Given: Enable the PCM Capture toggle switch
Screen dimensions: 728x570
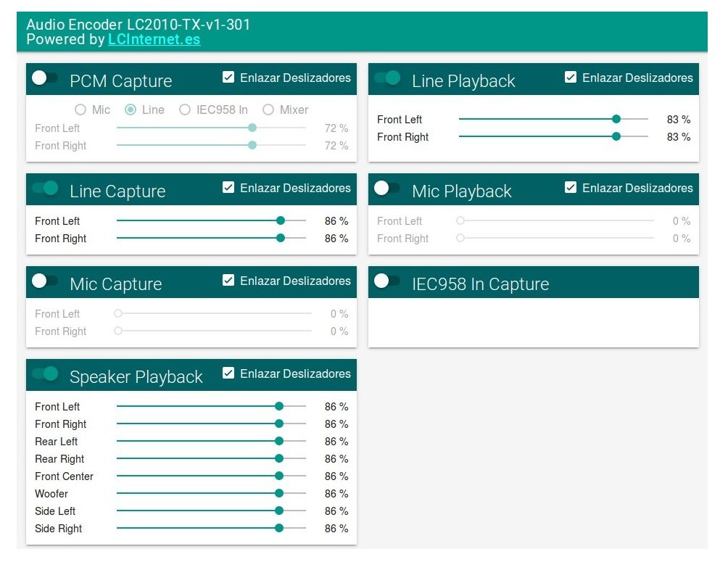Looking at the screenshot, I should coord(45,78).
